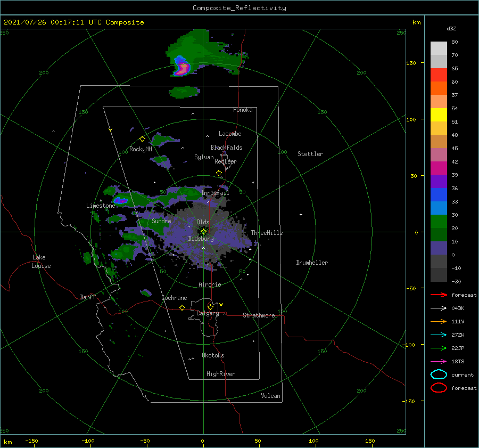Click the Innisfail city label
This screenshot has width=479, height=448.
pyautogui.click(x=215, y=193)
